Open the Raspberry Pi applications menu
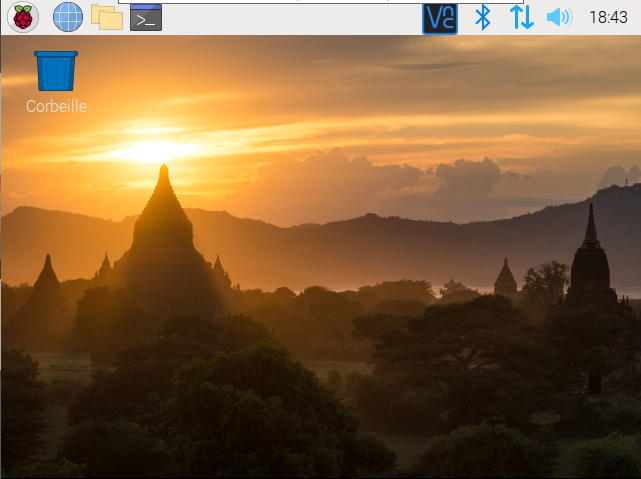Screen dimensions: 641x479 (23, 17)
